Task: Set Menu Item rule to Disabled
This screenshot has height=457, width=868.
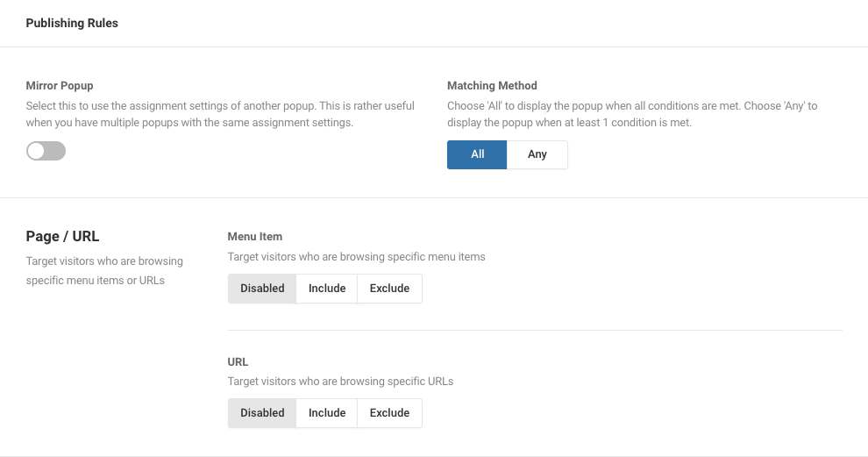Action: 262,289
